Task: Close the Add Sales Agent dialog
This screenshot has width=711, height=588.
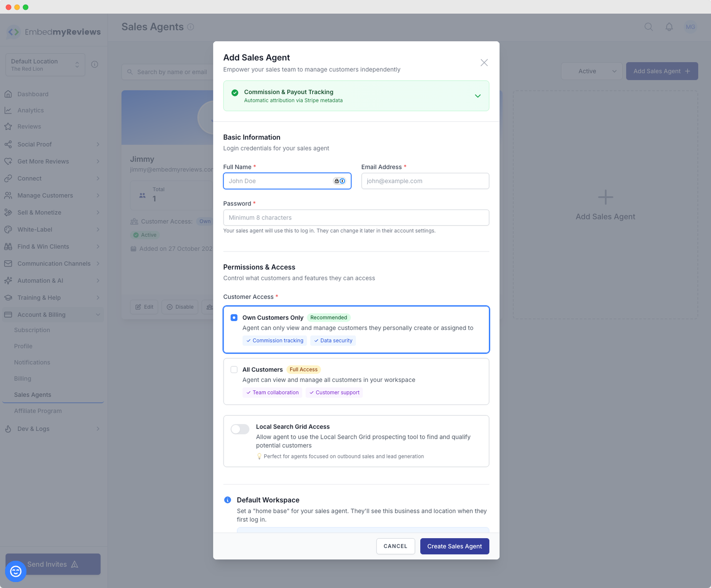Action: 484,63
